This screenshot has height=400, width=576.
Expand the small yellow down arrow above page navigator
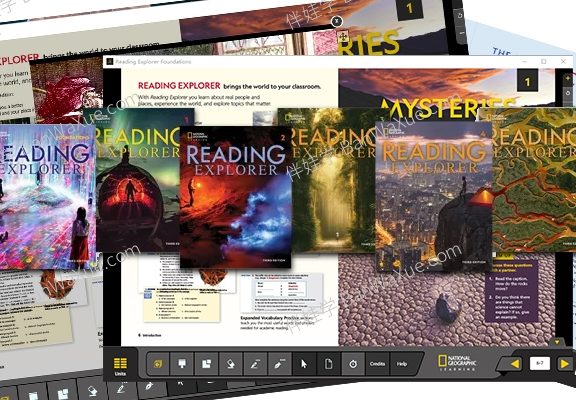(x=557, y=342)
